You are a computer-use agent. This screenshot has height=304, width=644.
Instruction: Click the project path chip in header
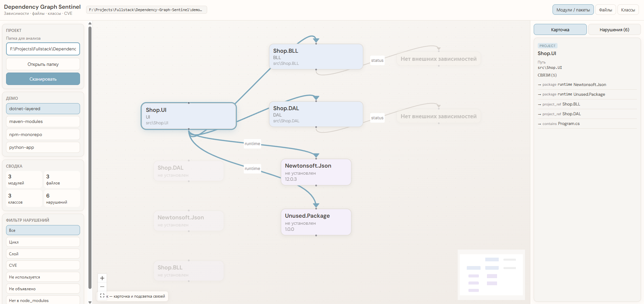tap(146, 10)
